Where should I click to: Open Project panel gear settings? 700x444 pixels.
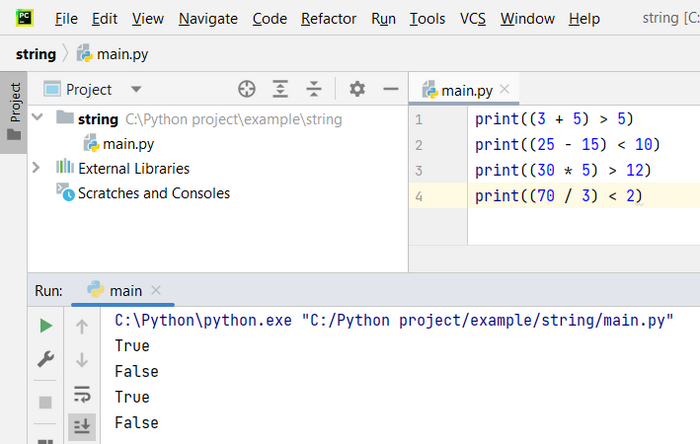coord(357,89)
